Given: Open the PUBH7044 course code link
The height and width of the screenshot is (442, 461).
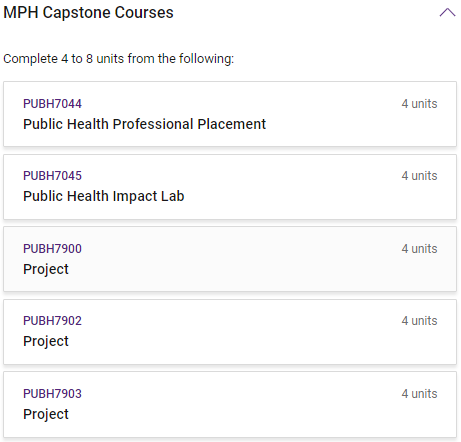Looking at the screenshot, I should [52, 104].
